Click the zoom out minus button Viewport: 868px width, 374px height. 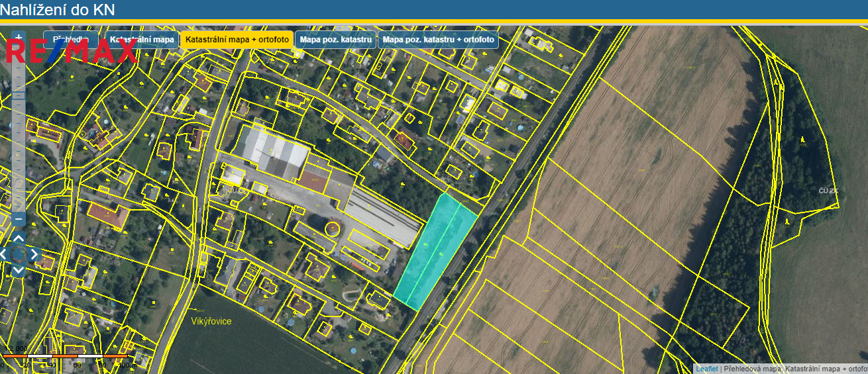19,218
